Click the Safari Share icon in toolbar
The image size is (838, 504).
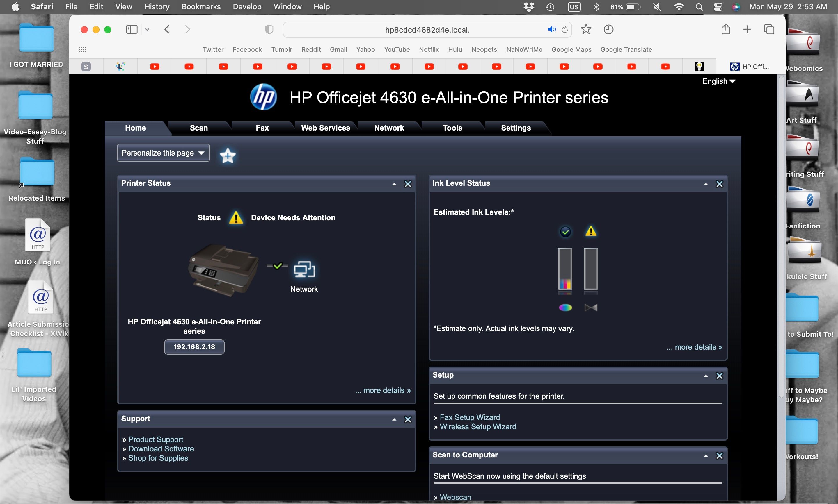coord(725,30)
